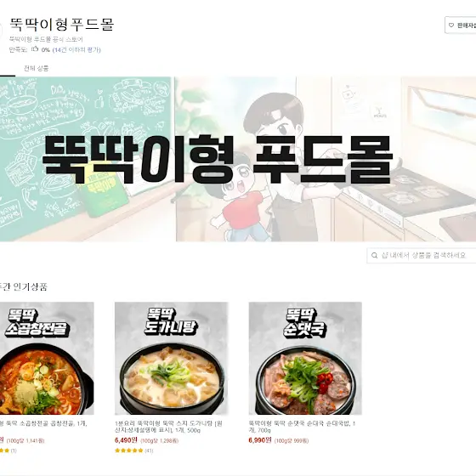
Task: Open the 뚝딱 소곱창전골 product thumbnail
Action: 47,358
